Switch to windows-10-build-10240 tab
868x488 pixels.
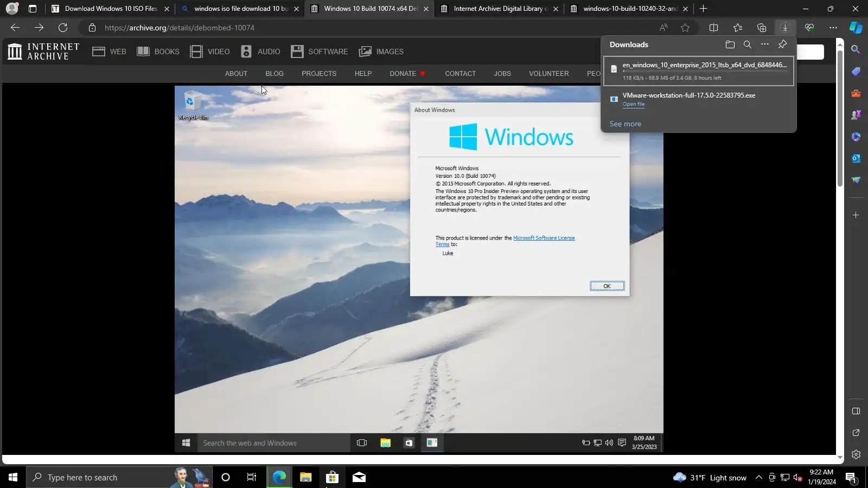[x=629, y=9]
